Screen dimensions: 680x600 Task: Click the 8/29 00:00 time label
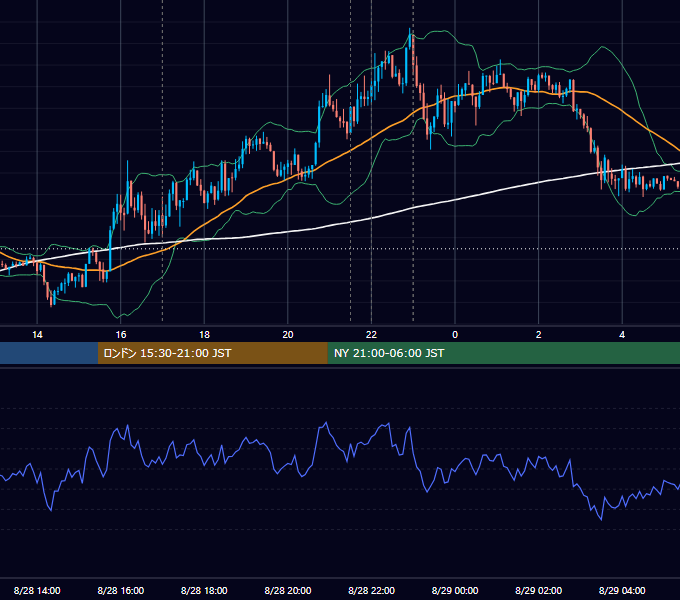click(x=455, y=590)
